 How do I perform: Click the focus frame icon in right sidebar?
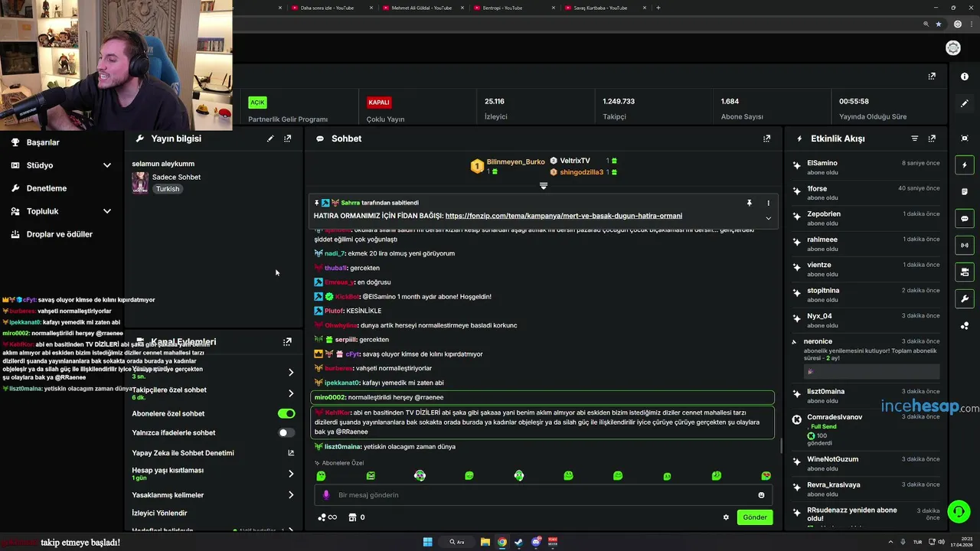(965, 139)
